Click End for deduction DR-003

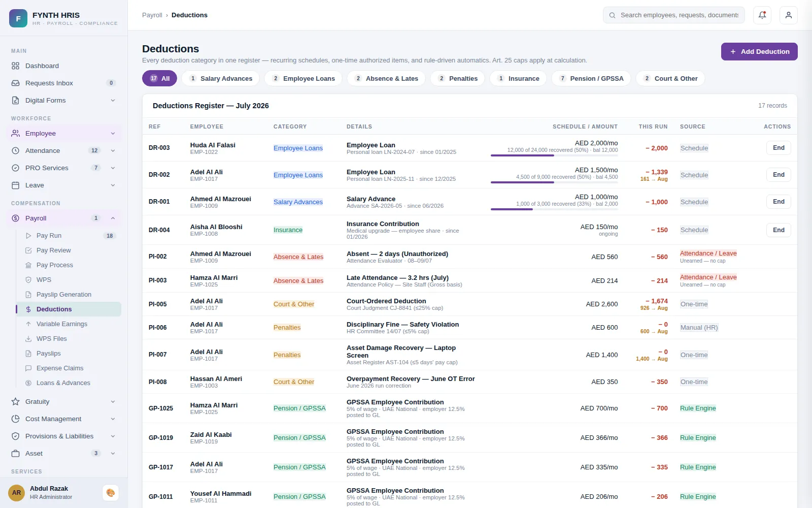point(779,148)
